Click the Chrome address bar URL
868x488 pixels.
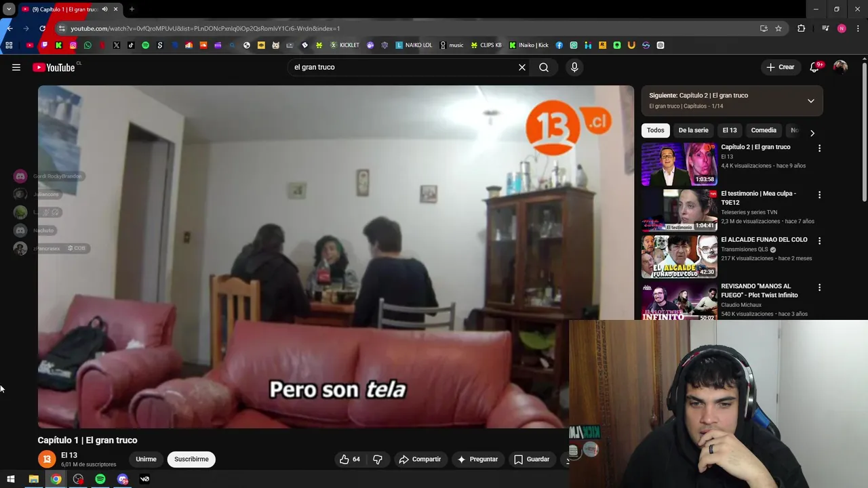[205, 28]
